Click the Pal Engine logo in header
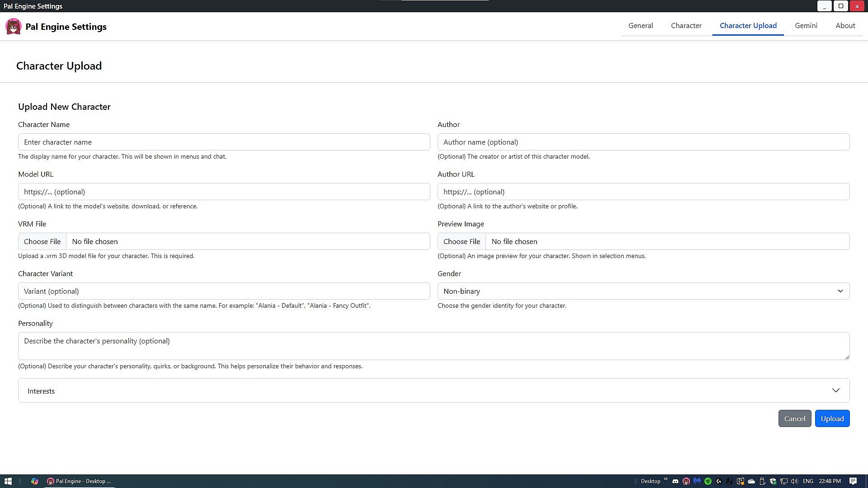868x488 pixels. (x=14, y=26)
